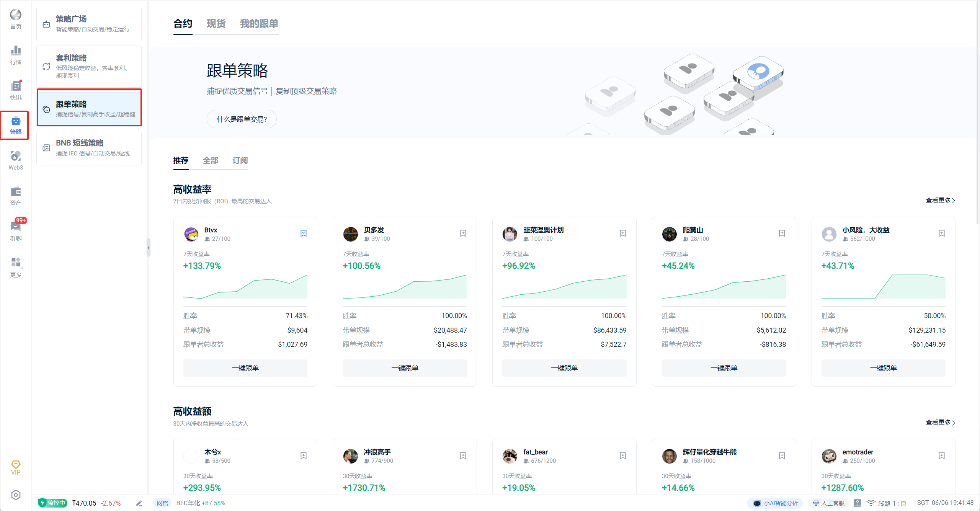980x511 pixels.
Task: Click SGT 06/06 19:41:48 clock text
Action: tap(945, 503)
